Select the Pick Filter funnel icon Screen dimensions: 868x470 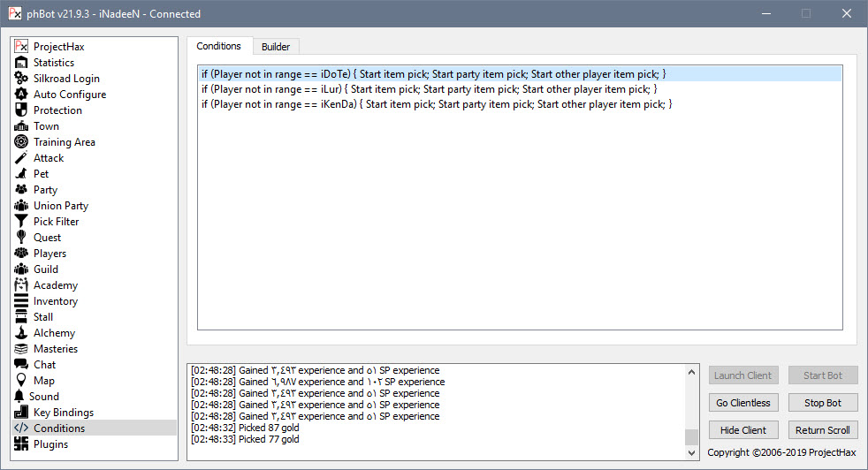point(21,222)
